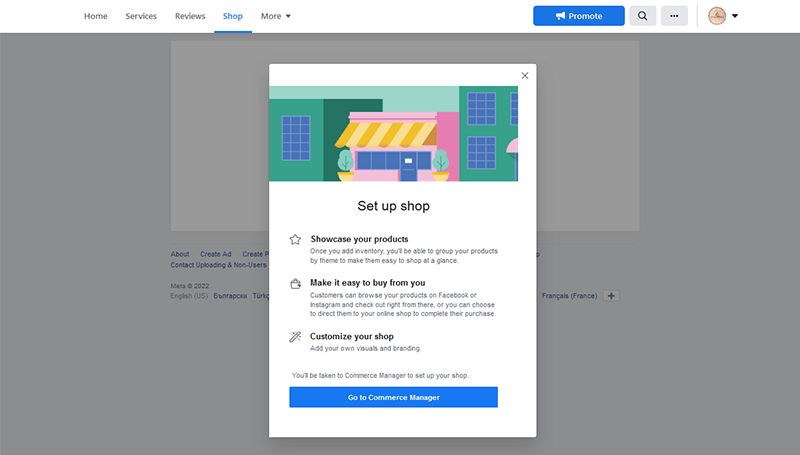Click the magic wand icon beside Customize your shop
The image size is (800, 455).
[x=295, y=337]
